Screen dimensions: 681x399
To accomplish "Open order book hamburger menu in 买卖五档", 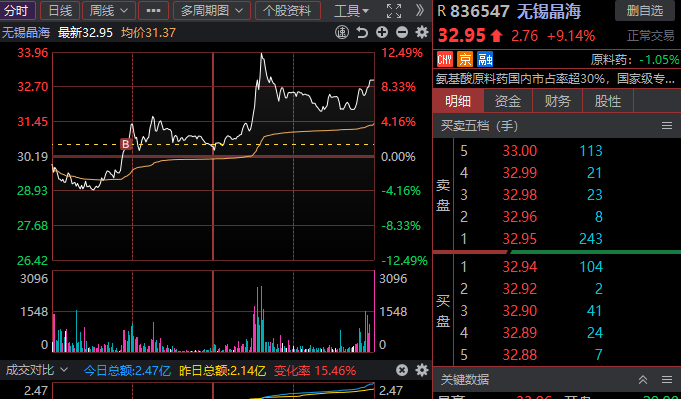I will [667, 126].
